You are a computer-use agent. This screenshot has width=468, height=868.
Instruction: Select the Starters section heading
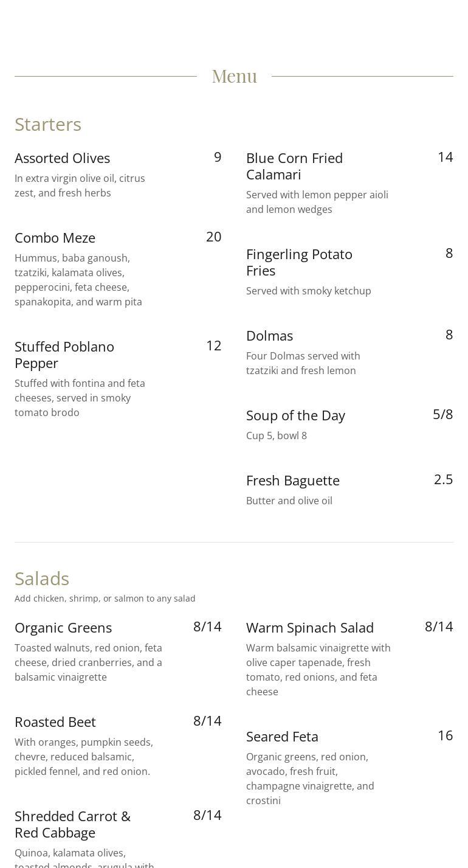(x=48, y=124)
